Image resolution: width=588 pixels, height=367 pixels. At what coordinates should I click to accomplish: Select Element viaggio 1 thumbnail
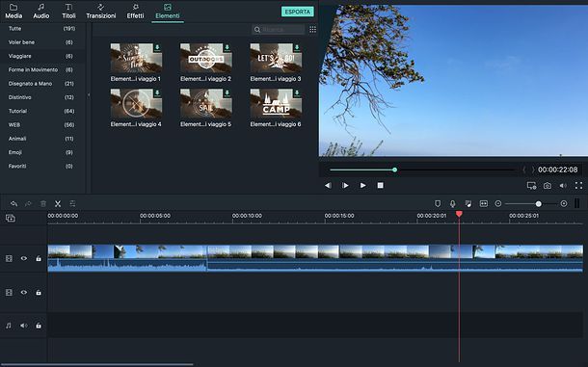[x=136, y=58]
